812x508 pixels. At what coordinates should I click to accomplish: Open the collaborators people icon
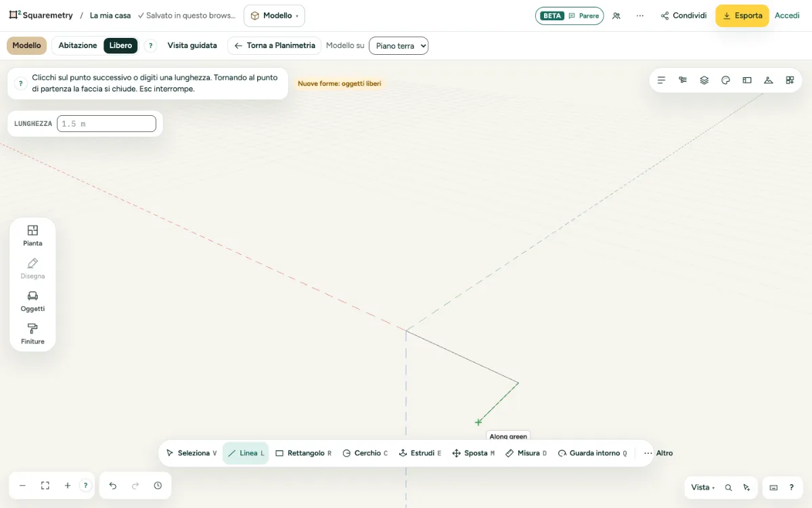click(x=616, y=16)
